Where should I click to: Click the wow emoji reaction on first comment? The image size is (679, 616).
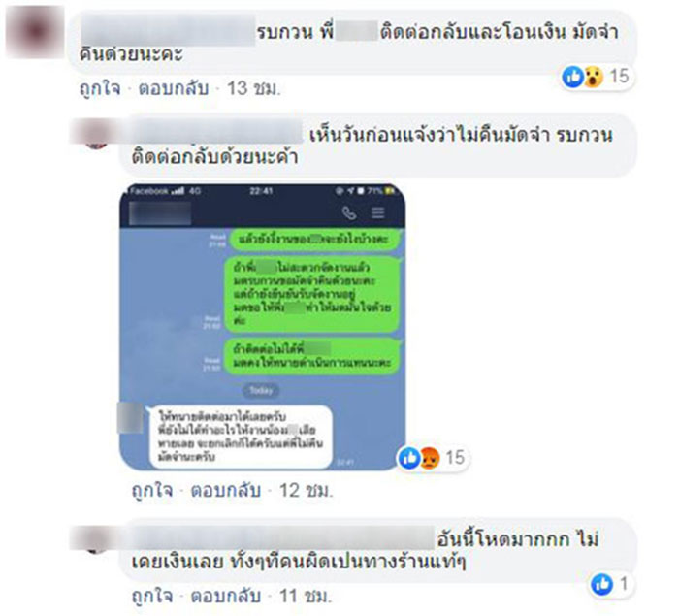594,77
